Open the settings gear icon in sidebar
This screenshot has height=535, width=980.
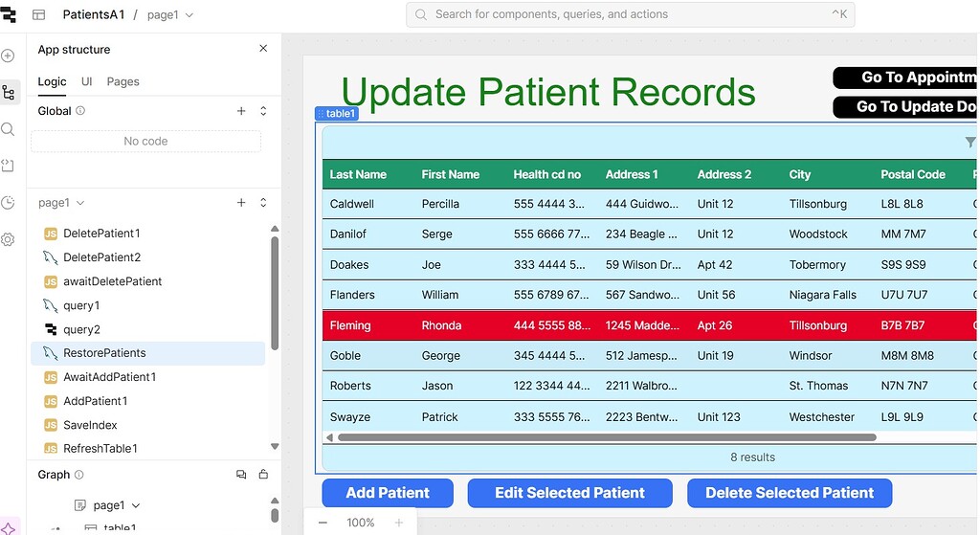point(8,239)
